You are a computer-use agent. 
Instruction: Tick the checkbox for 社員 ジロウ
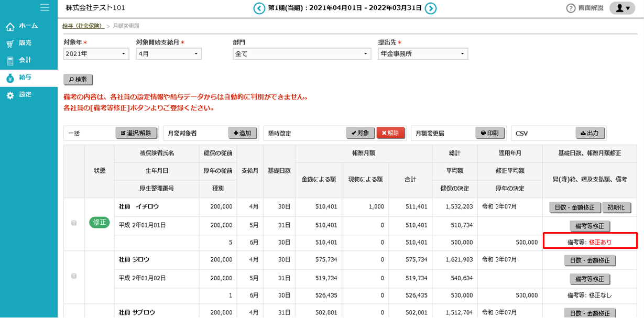[x=74, y=276]
